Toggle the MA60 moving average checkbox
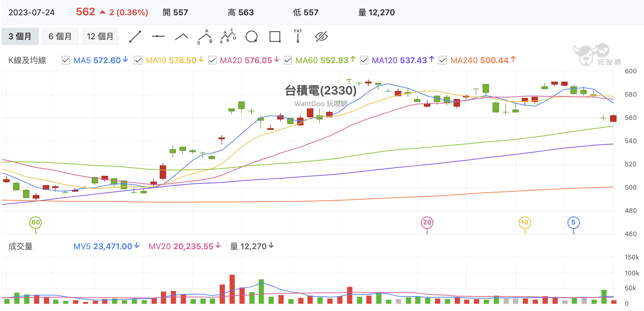 coord(288,60)
